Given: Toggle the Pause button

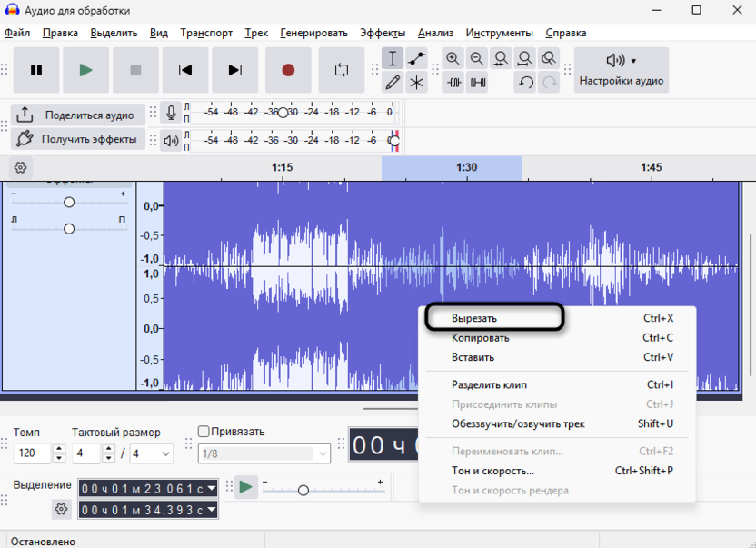Looking at the screenshot, I should point(36,70).
